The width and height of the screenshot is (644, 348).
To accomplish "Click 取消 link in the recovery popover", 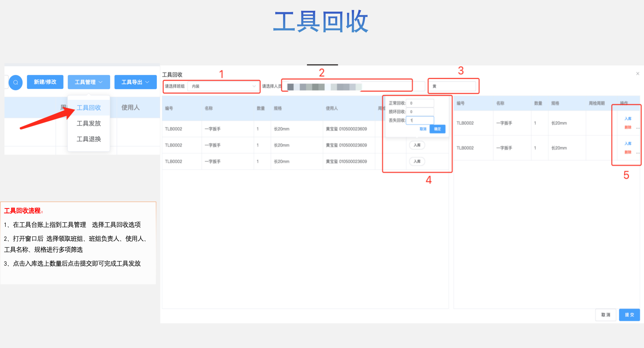I will point(423,129).
